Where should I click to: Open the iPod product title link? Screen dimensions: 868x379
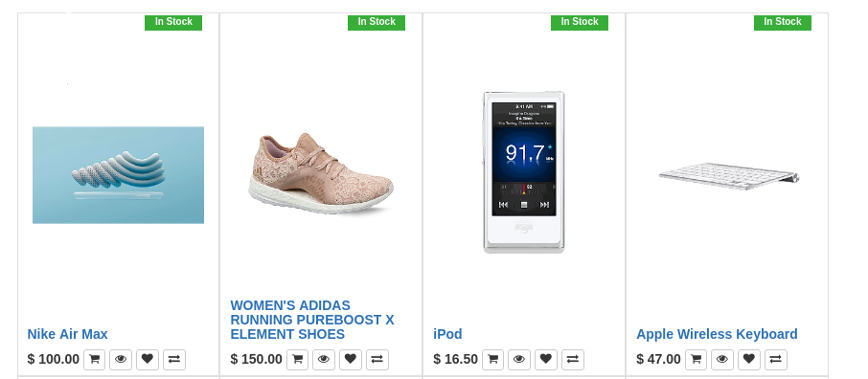point(447,334)
